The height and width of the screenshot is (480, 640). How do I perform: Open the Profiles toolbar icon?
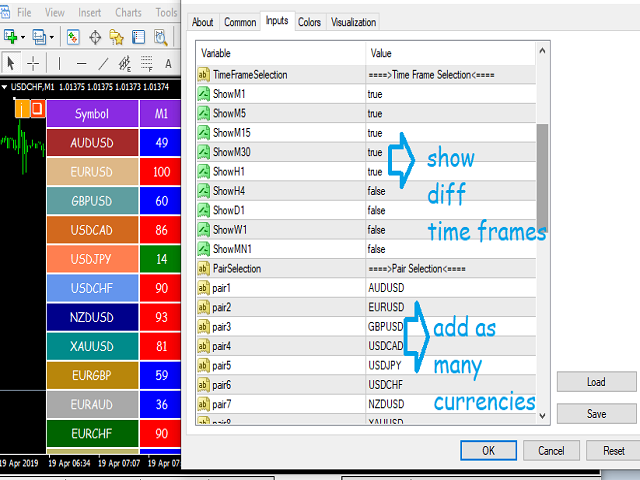(x=39, y=37)
